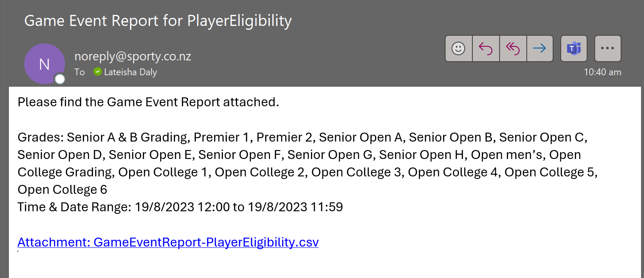Open the More actions ellipsis menu
The image size is (644, 278).
608,48
